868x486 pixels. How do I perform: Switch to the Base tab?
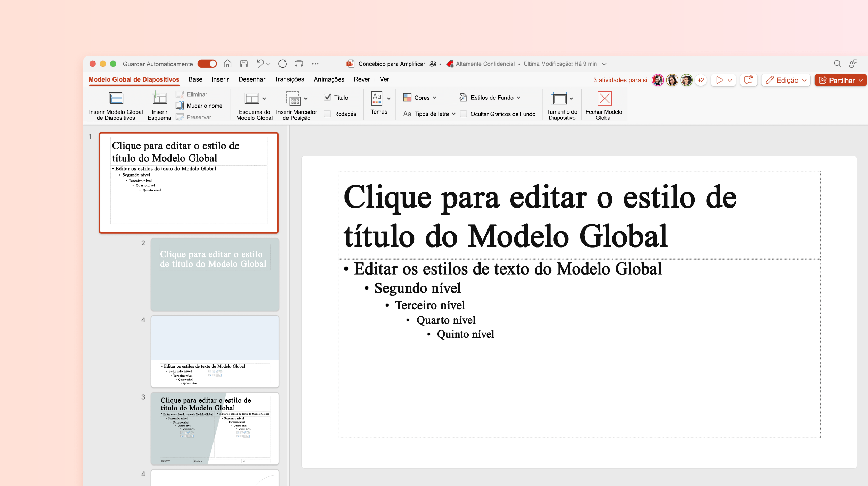point(195,79)
